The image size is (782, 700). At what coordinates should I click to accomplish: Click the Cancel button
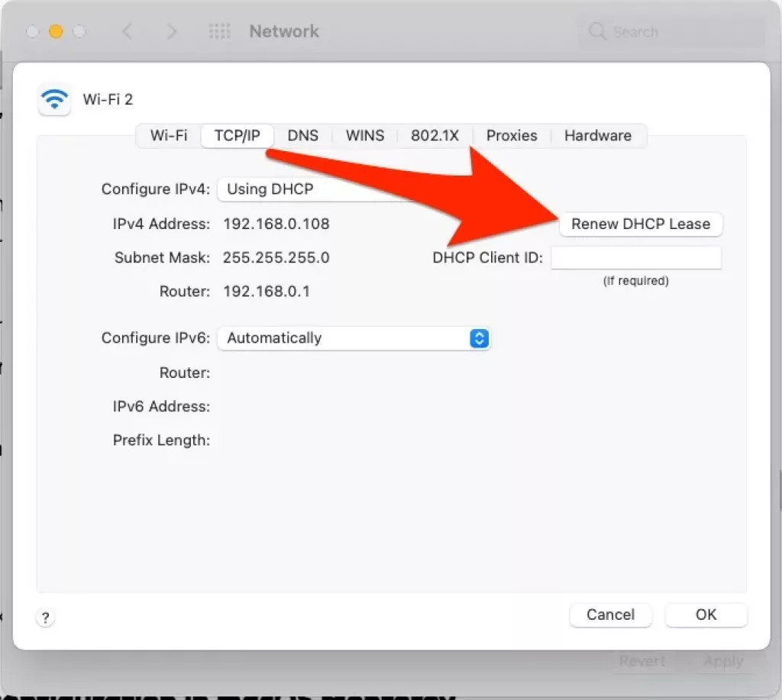(x=610, y=615)
